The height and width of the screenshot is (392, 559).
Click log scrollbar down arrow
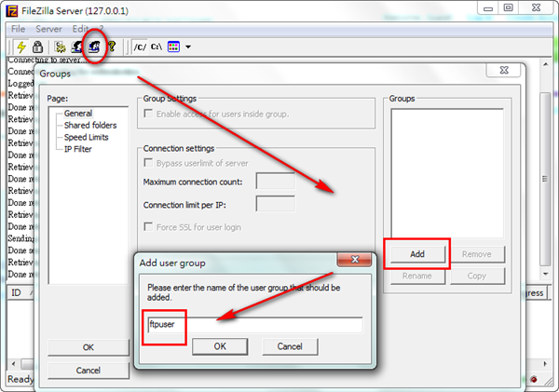pos(546,274)
